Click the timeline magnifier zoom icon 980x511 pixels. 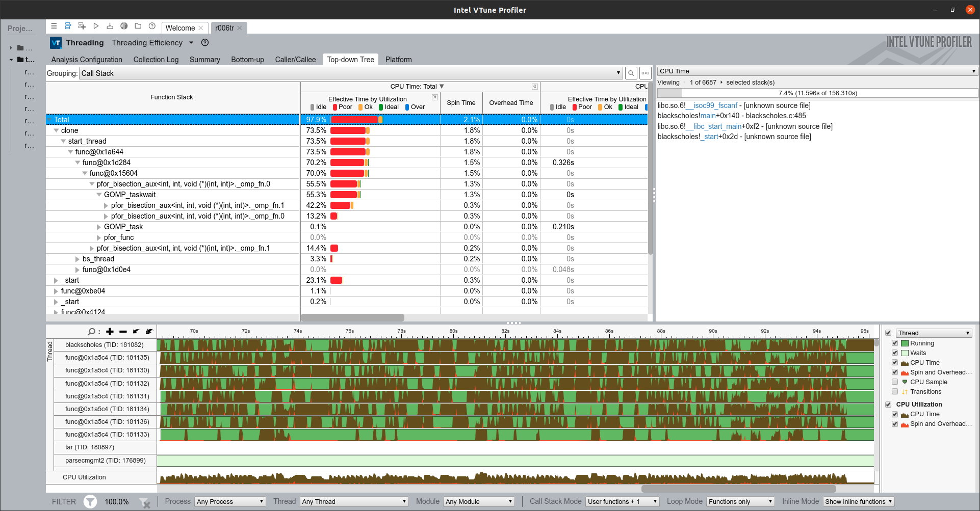point(92,332)
